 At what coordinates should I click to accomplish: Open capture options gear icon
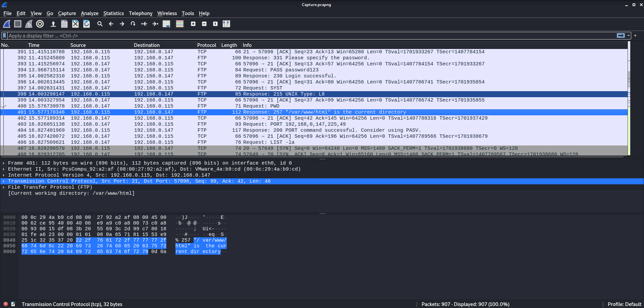point(40,24)
